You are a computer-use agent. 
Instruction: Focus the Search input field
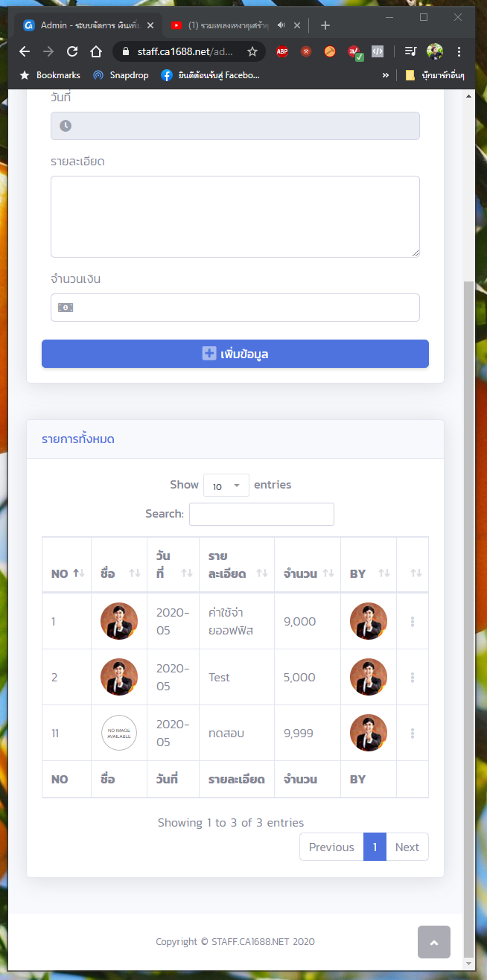(261, 514)
